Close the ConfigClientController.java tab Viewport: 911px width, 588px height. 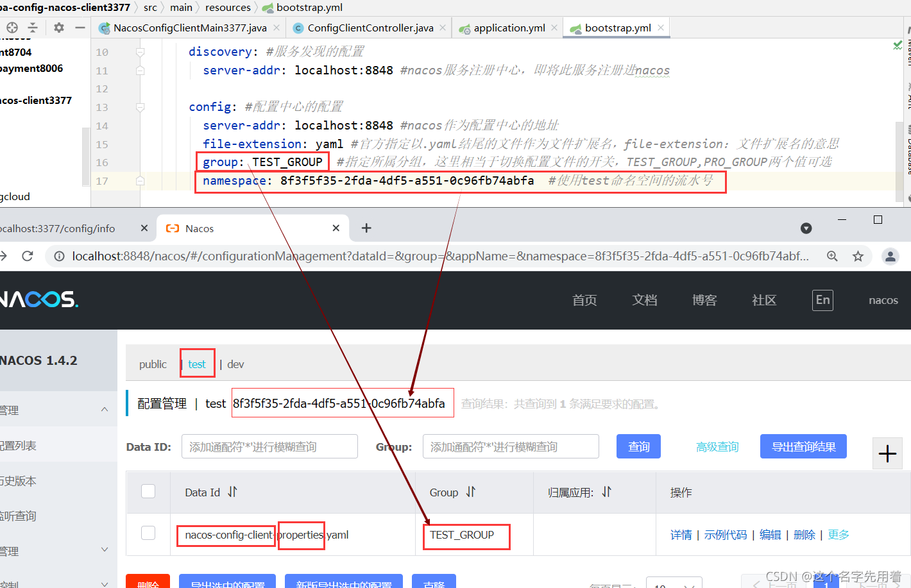(443, 28)
